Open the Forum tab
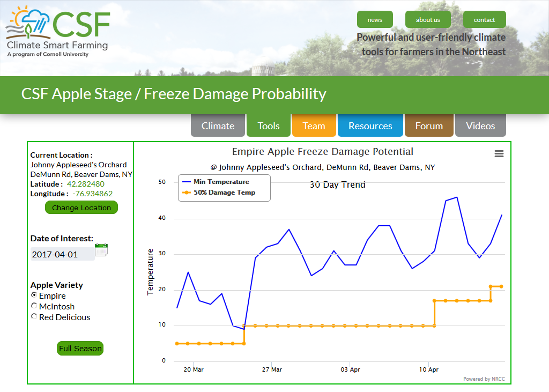Image resolution: width=549 pixels, height=392 pixels. [x=429, y=126]
